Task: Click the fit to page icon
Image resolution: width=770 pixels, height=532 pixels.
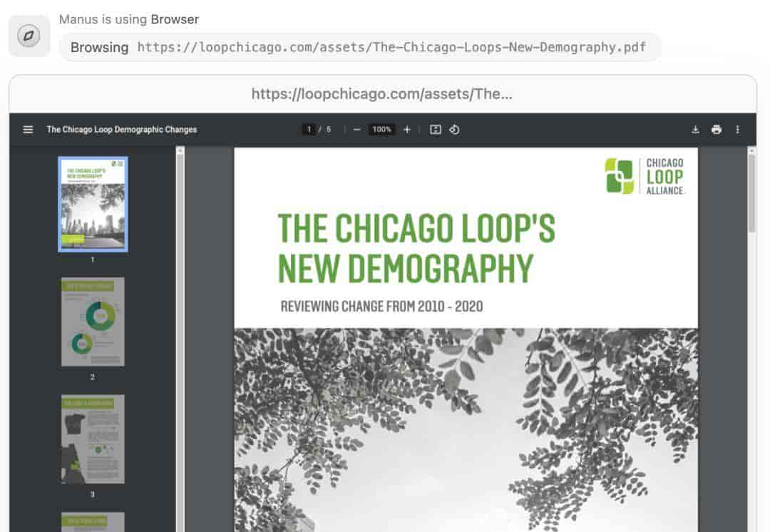Action: 435,130
